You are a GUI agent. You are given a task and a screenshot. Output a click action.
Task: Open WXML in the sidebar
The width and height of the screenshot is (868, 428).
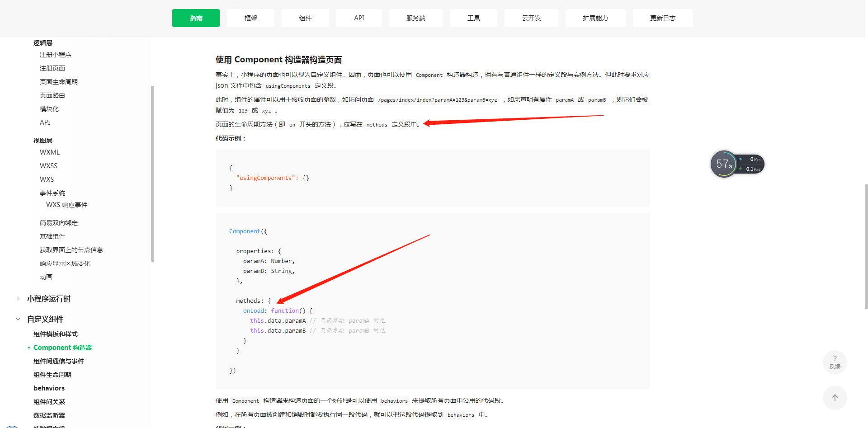(50, 152)
